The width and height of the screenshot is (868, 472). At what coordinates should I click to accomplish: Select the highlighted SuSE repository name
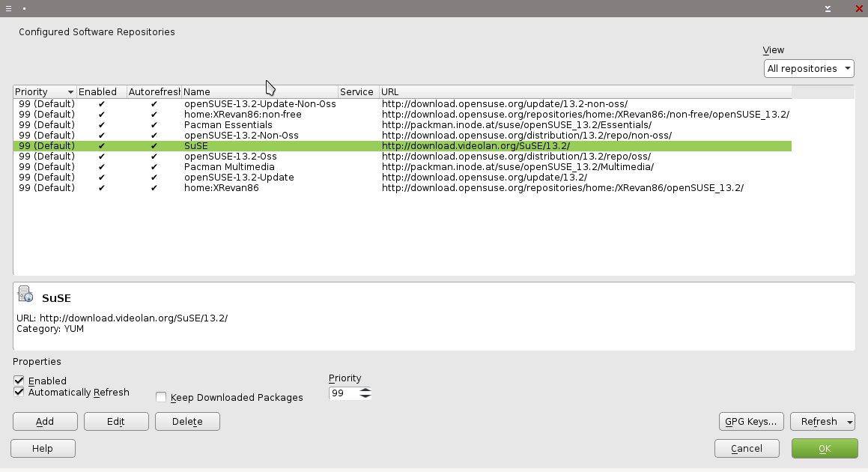point(196,145)
